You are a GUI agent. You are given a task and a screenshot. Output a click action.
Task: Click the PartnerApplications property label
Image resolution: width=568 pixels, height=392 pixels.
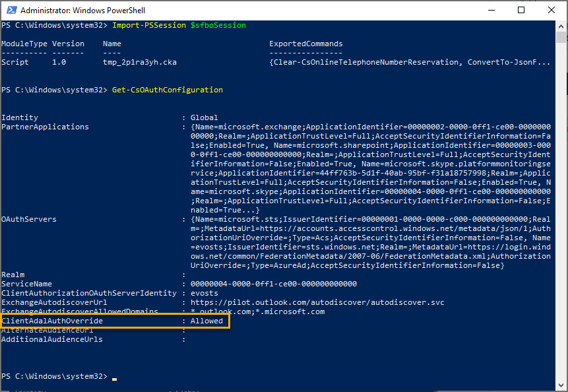pos(45,127)
